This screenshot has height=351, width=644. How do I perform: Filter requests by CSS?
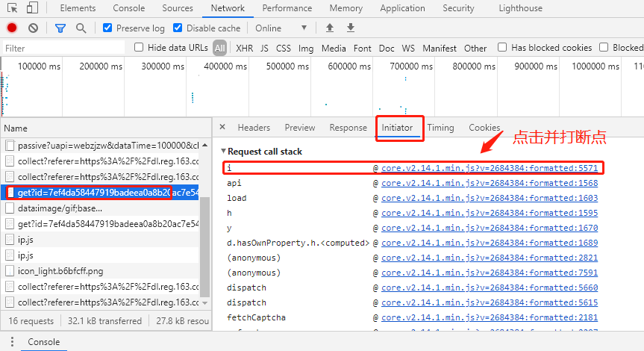tap(284, 48)
